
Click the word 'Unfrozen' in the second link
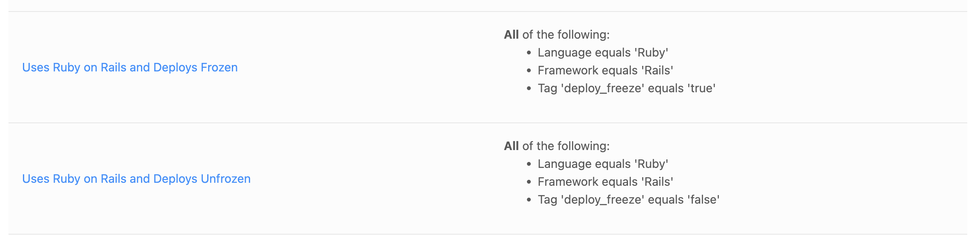click(225, 179)
